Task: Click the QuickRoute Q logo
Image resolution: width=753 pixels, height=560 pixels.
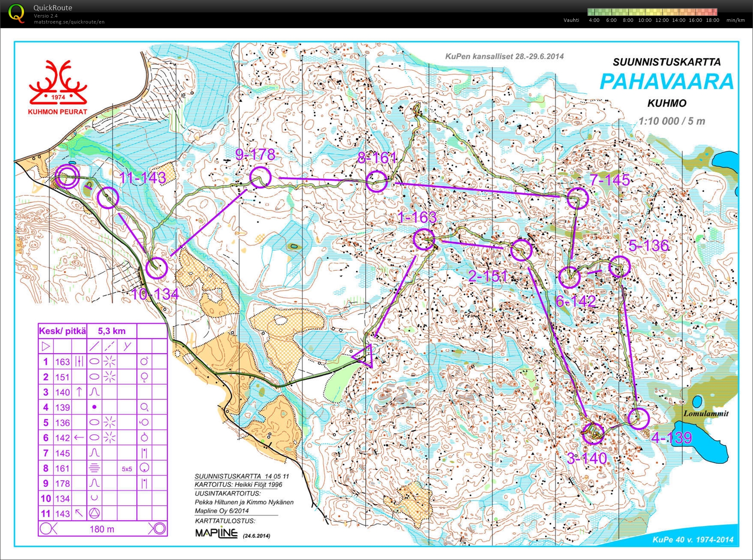Action: (17, 13)
